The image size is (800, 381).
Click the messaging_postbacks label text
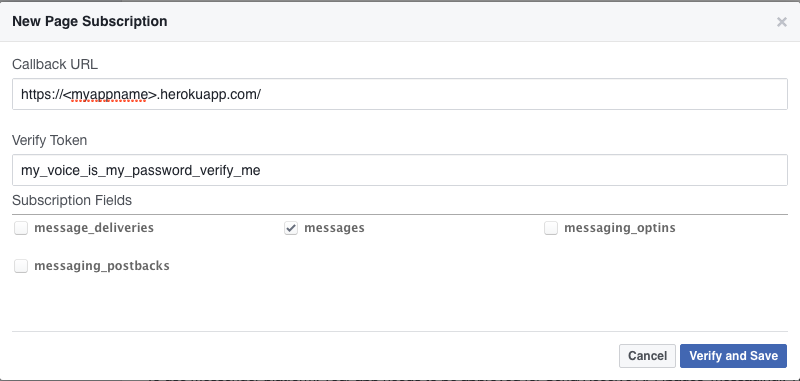point(102,266)
